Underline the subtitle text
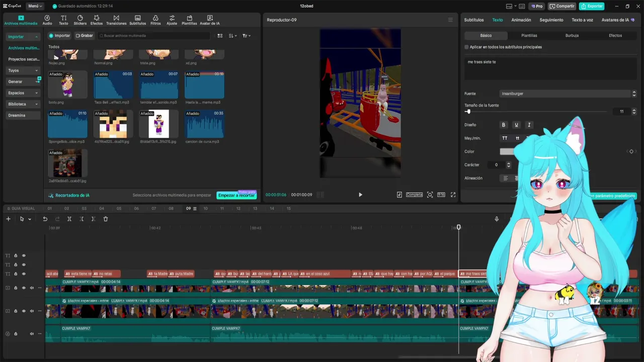The height and width of the screenshot is (362, 644). coord(516,125)
